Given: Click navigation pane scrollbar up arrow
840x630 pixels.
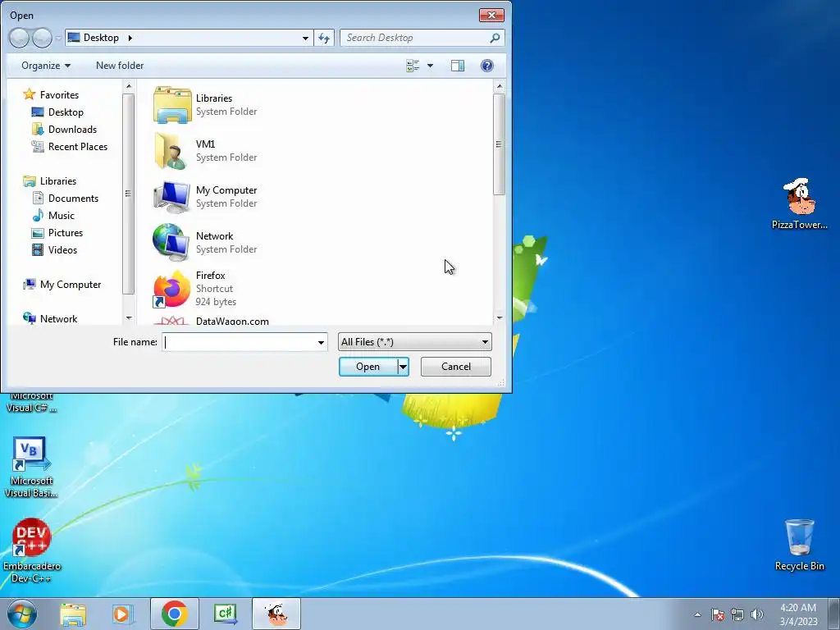Looking at the screenshot, I should coord(129,85).
